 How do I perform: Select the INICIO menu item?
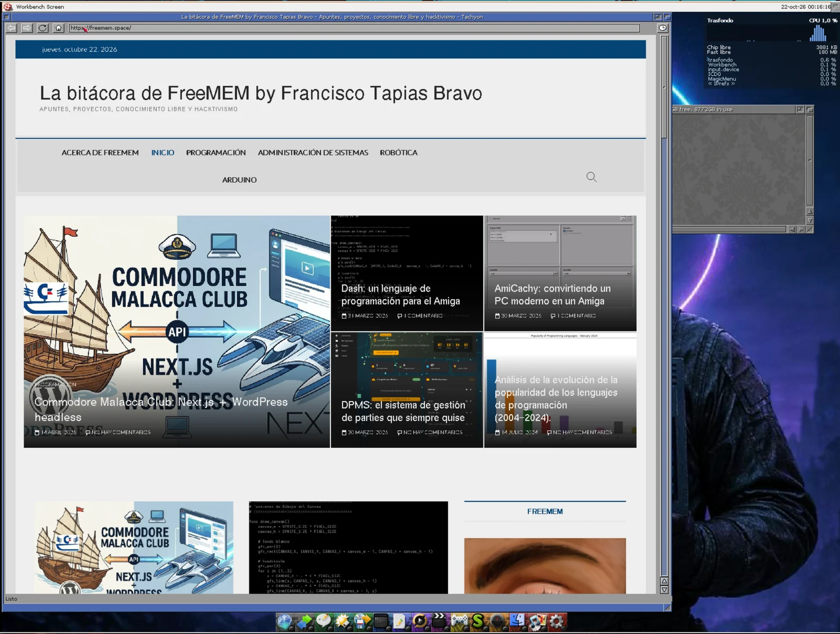pos(163,152)
